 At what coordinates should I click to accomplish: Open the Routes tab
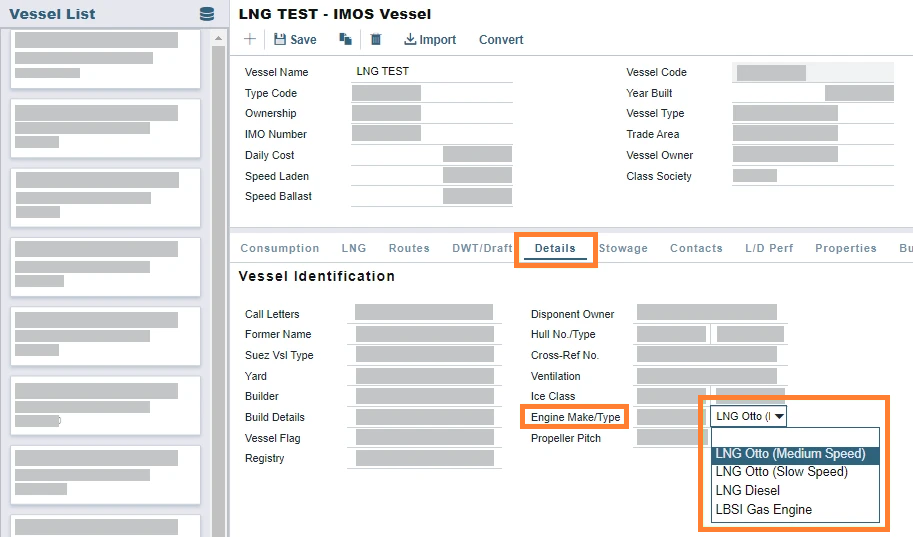click(409, 248)
